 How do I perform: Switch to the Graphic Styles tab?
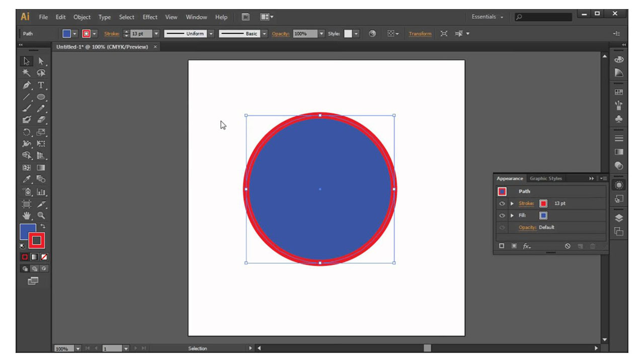tap(545, 178)
